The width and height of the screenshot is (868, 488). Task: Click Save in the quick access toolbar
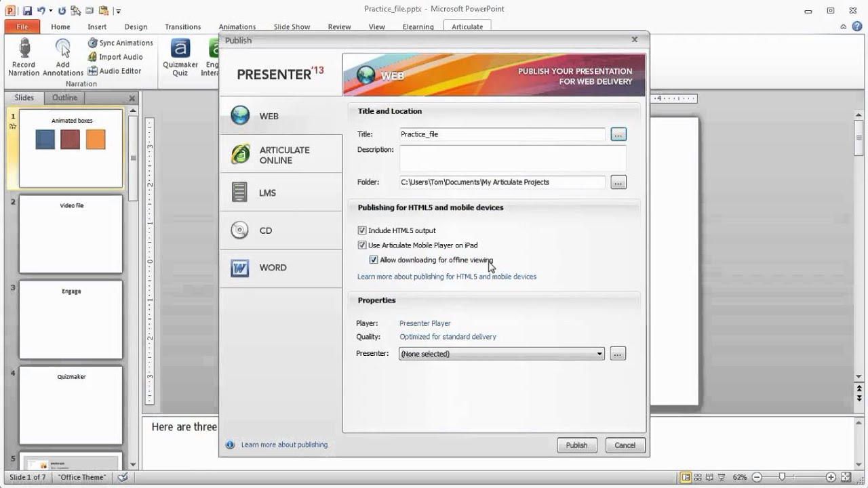[x=27, y=11]
